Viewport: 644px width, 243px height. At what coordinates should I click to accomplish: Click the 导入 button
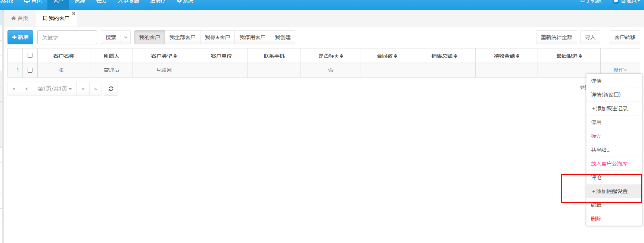590,37
